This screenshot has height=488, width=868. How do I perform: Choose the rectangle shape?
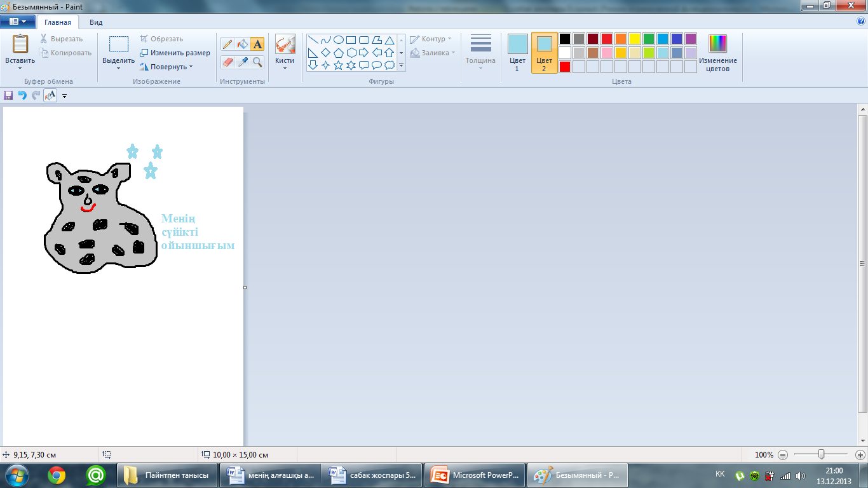(x=351, y=39)
